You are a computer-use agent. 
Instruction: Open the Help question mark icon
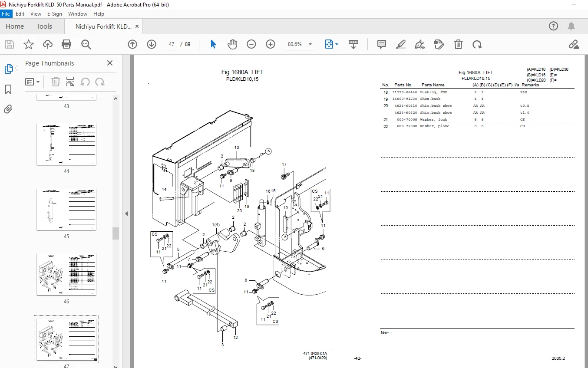[x=553, y=26]
